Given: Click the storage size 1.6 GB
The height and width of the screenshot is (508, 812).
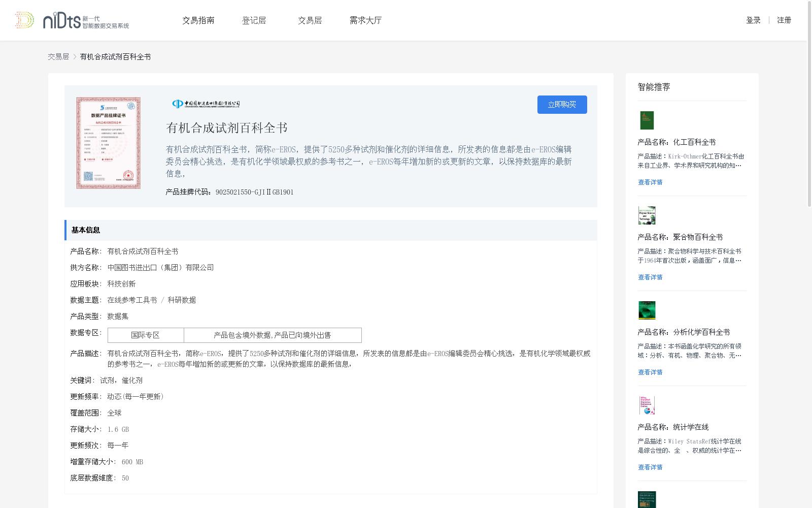Looking at the screenshot, I should pos(118,429).
